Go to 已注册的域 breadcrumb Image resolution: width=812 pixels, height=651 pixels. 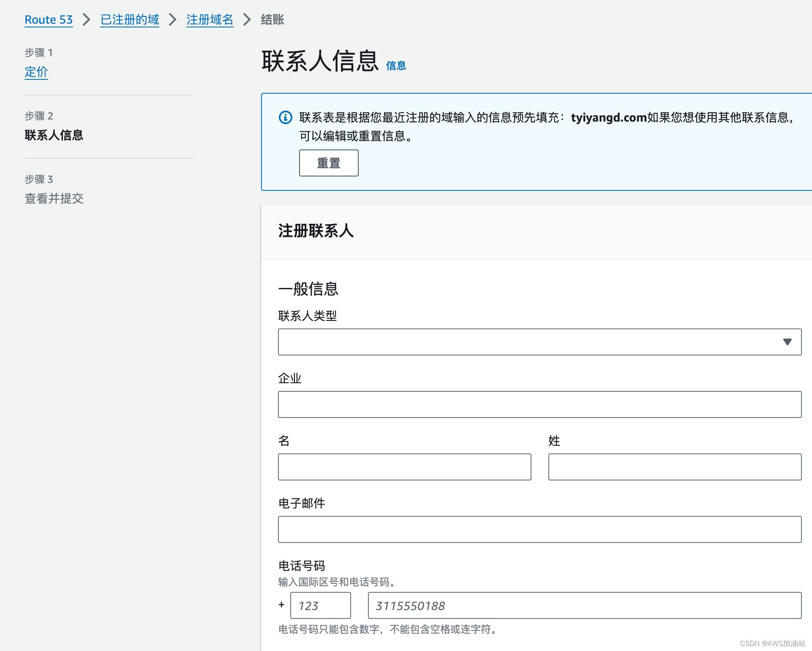pos(130,19)
